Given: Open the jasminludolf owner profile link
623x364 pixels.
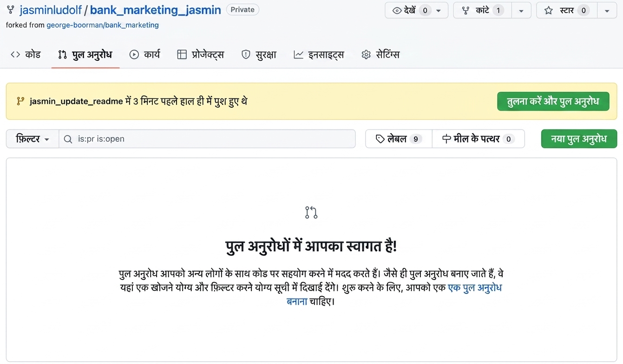Looking at the screenshot, I should point(50,10).
